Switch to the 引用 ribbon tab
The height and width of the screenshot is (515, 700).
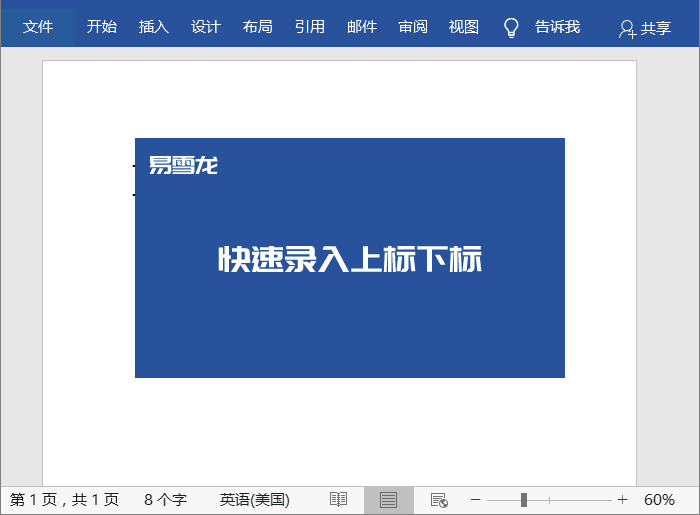pos(309,27)
